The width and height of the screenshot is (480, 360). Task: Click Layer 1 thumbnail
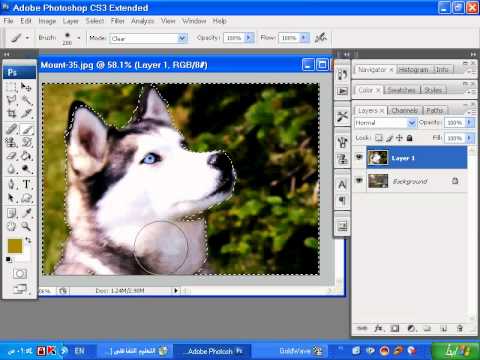click(x=378, y=157)
